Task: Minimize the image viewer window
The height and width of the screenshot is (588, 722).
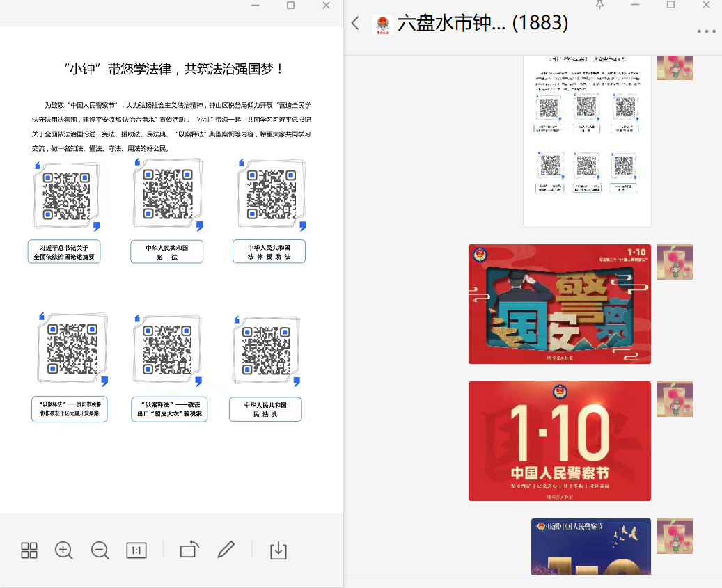Action: pos(255,5)
